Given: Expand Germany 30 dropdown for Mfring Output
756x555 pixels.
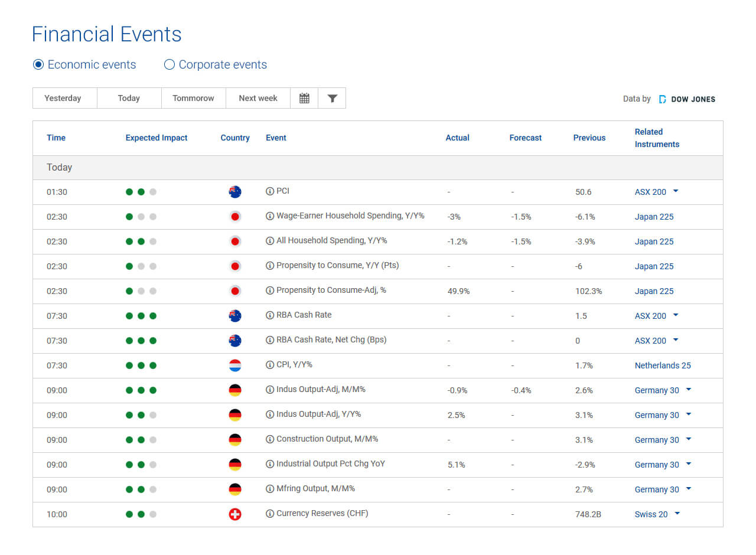Looking at the screenshot, I should tap(689, 489).
